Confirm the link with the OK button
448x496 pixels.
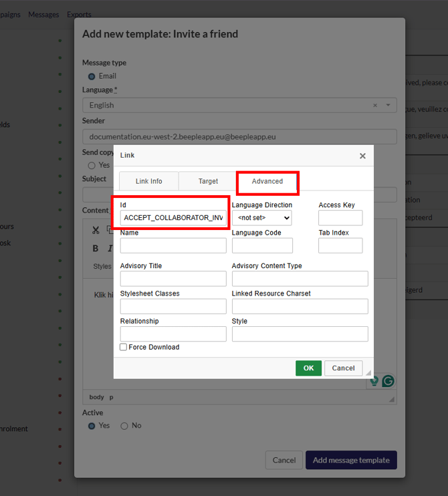308,368
